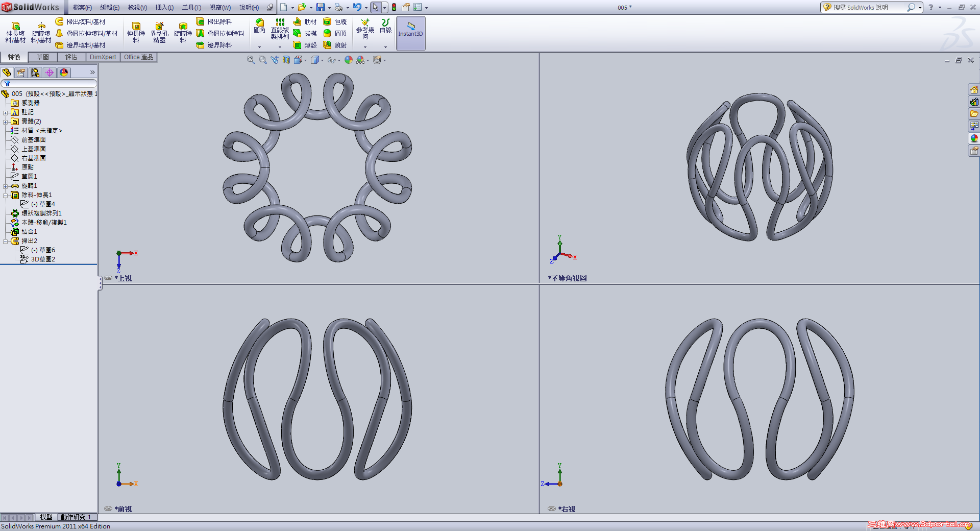Select the 伸長除料 extruded cut tool
The width and height of the screenshot is (980, 531).
[136, 33]
